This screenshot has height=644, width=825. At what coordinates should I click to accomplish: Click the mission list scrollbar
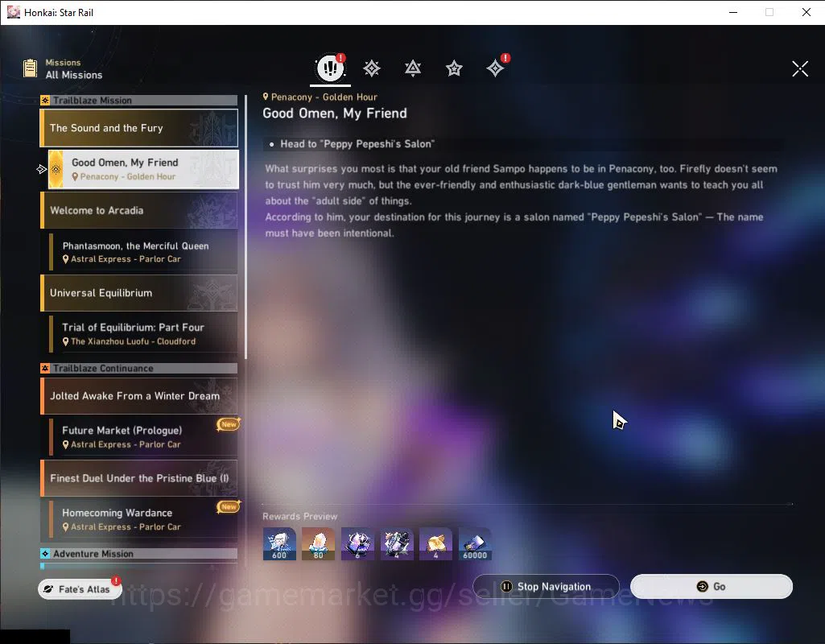click(x=245, y=226)
